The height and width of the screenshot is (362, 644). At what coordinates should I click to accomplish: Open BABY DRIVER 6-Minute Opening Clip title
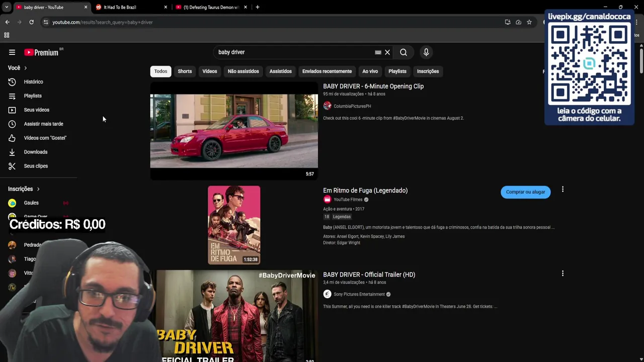(373, 86)
